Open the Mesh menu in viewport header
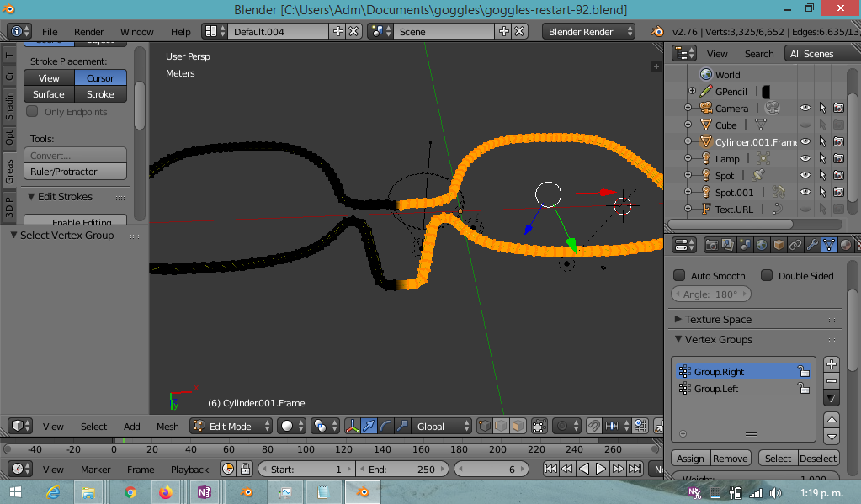861x504 pixels. tap(167, 427)
